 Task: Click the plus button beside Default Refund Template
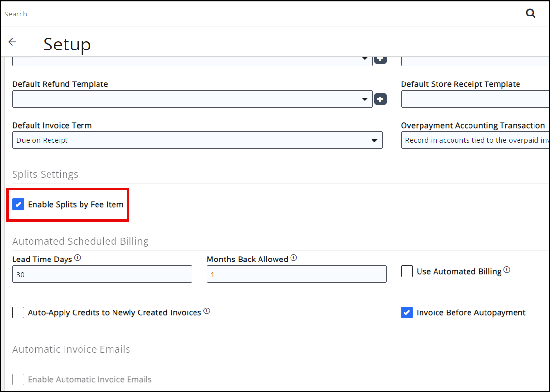point(380,99)
